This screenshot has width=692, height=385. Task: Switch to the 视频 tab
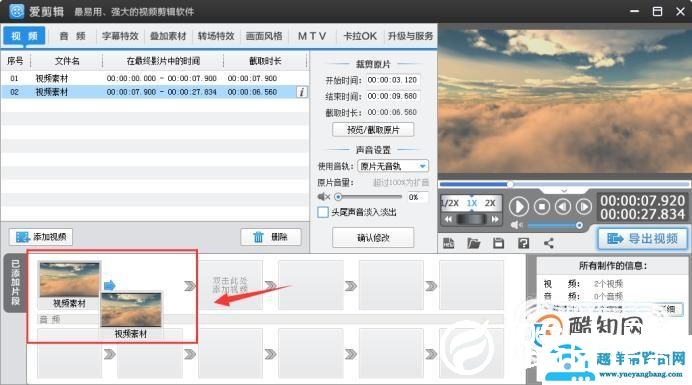[24, 36]
